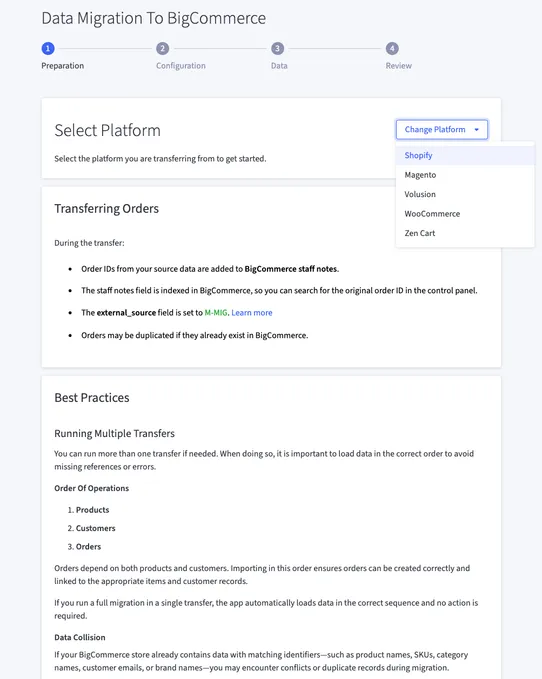Click the external_source field name

click(x=126, y=313)
